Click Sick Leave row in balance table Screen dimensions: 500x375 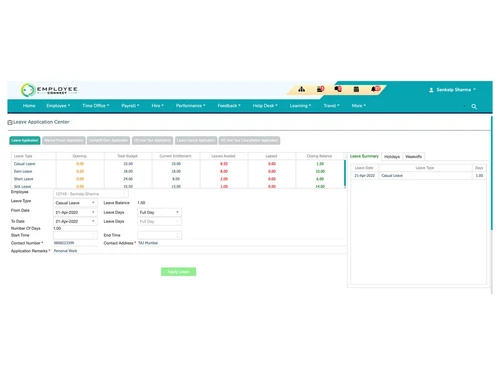pyautogui.click(x=178, y=186)
